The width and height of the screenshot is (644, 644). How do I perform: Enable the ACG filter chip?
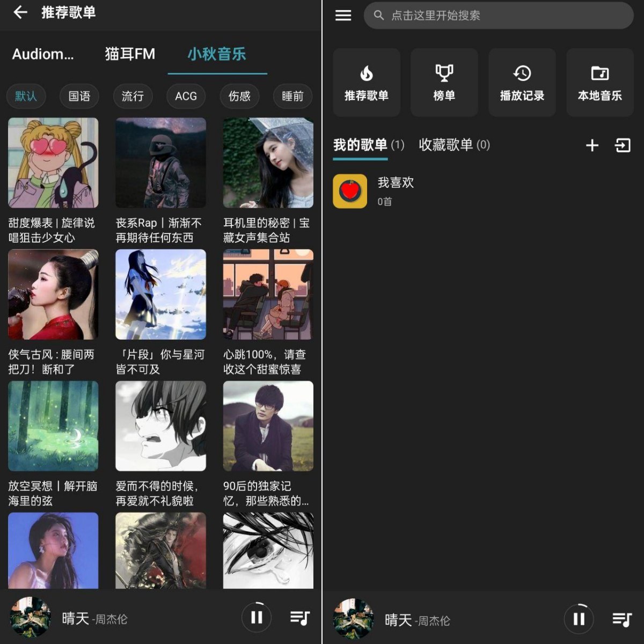pos(186,97)
